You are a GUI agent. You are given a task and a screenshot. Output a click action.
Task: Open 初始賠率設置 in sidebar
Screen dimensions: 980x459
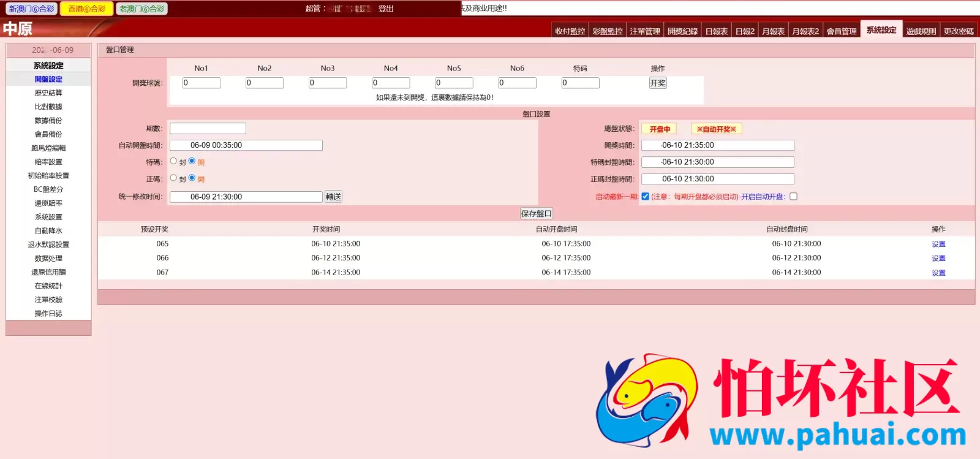pos(48,176)
